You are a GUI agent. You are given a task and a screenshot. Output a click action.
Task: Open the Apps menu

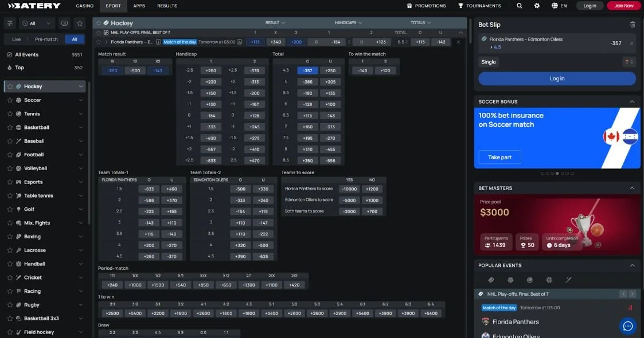point(139,6)
